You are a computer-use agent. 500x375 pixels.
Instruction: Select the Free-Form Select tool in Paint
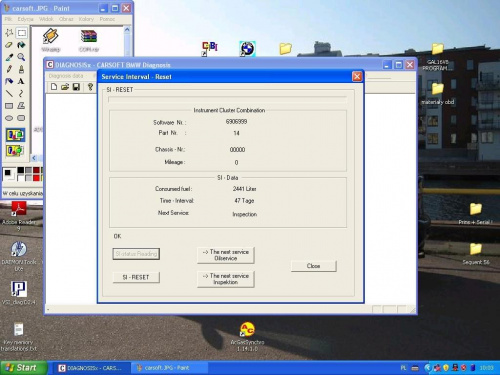(9, 33)
